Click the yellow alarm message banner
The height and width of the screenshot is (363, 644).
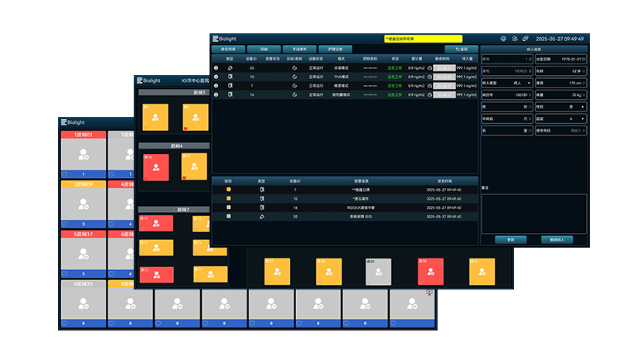[423, 39]
